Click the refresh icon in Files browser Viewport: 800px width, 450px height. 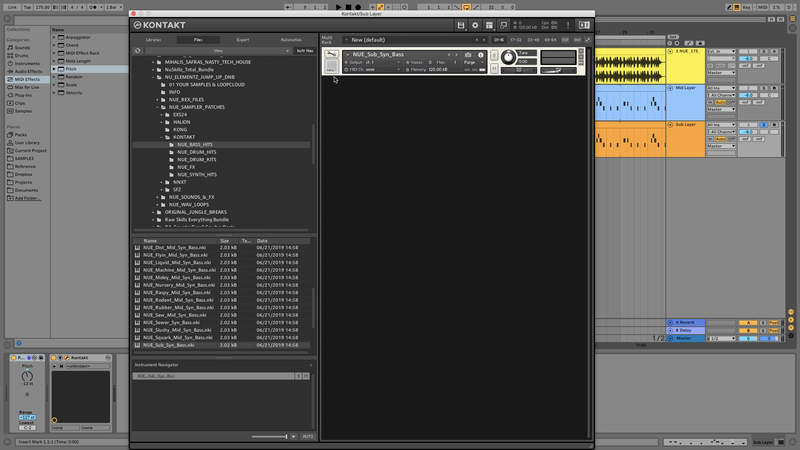coord(138,51)
